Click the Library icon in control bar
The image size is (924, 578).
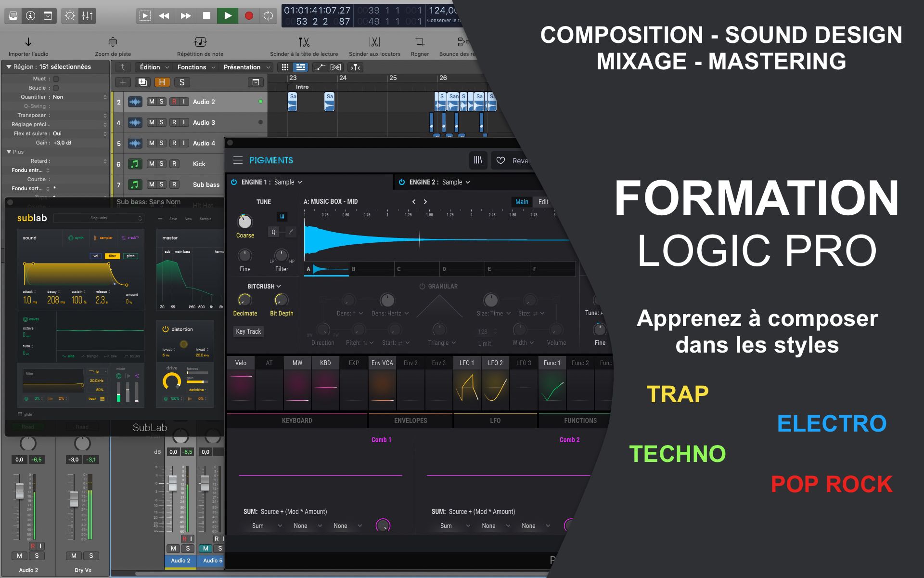coord(13,16)
